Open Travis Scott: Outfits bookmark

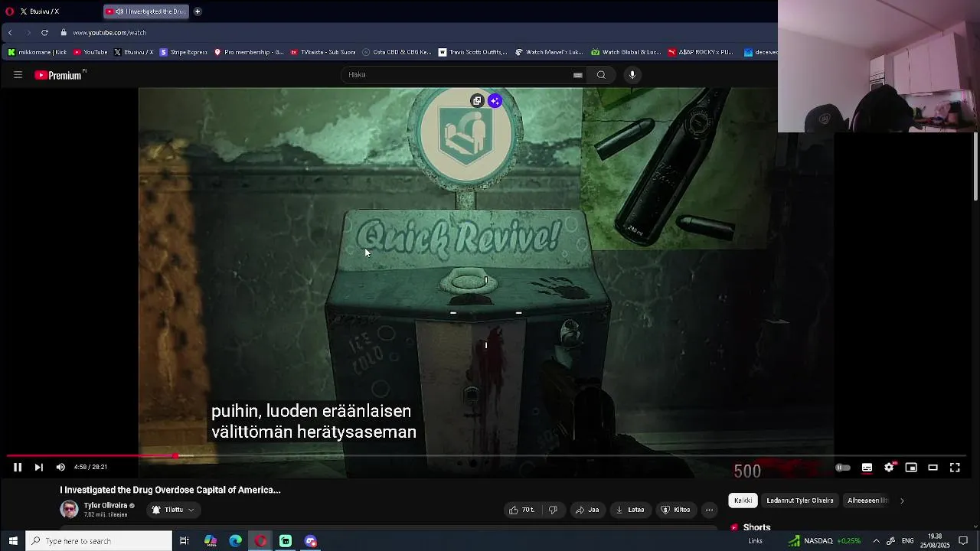[x=473, y=52]
